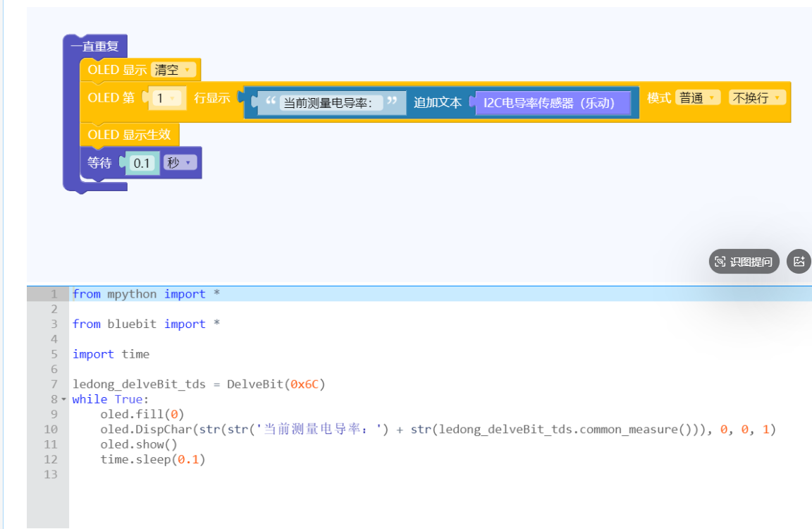Click the ledong_delveBit_tds = DelveBit(0x6C) line

click(198, 384)
